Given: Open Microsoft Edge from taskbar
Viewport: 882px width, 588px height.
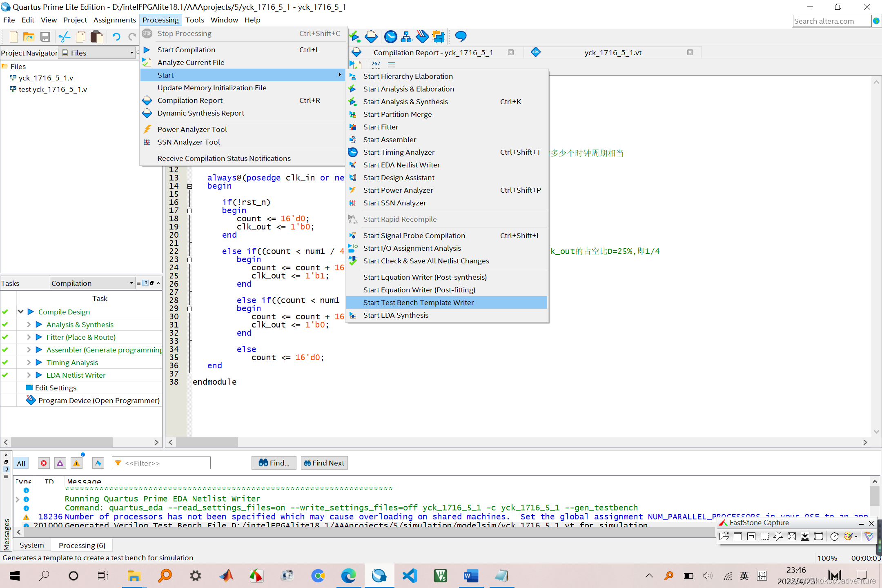Looking at the screenshot, I should (348, 576).
